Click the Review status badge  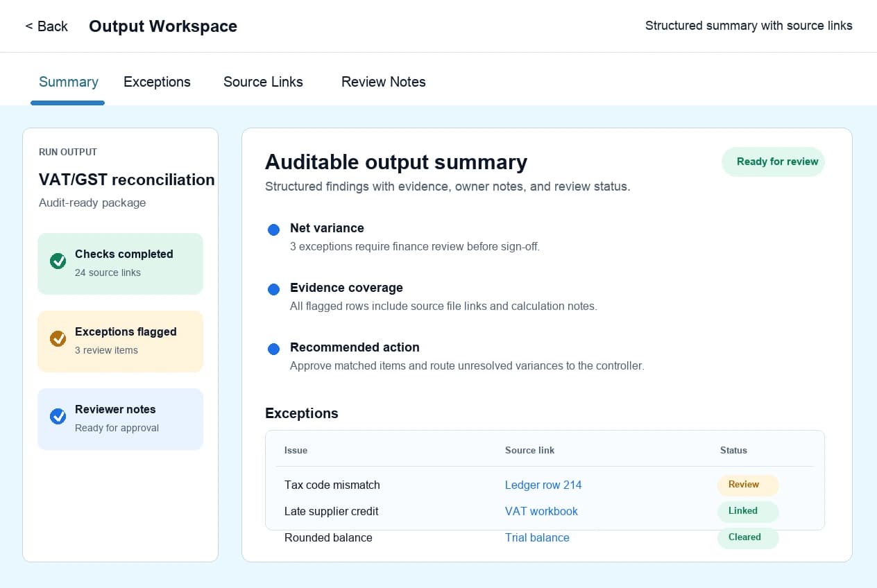[x=748, y=485]
